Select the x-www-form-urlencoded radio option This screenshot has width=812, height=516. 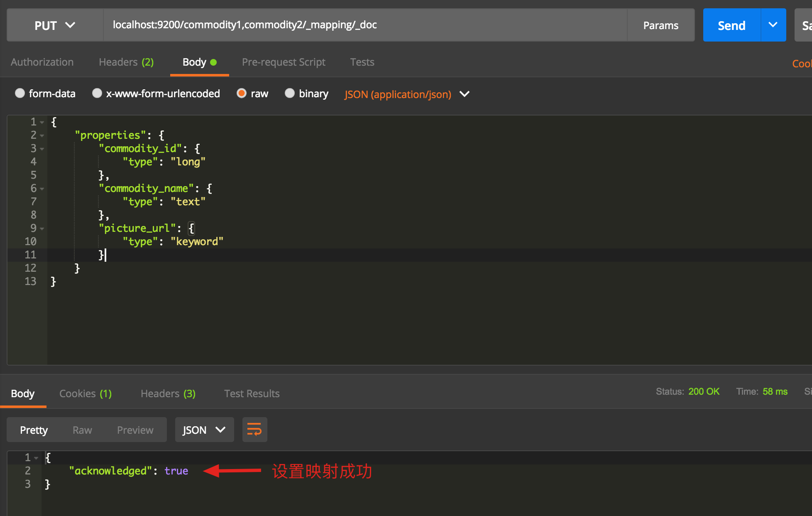97,93
